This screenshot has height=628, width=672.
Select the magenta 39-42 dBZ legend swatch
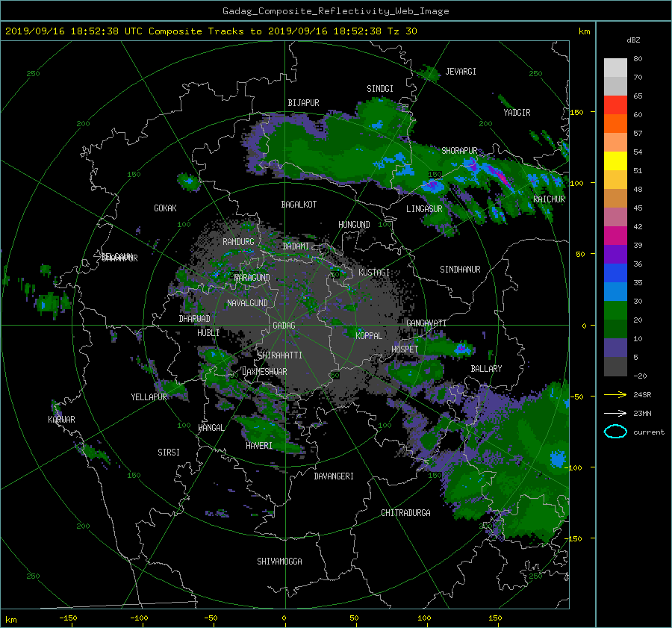[615, 236]
